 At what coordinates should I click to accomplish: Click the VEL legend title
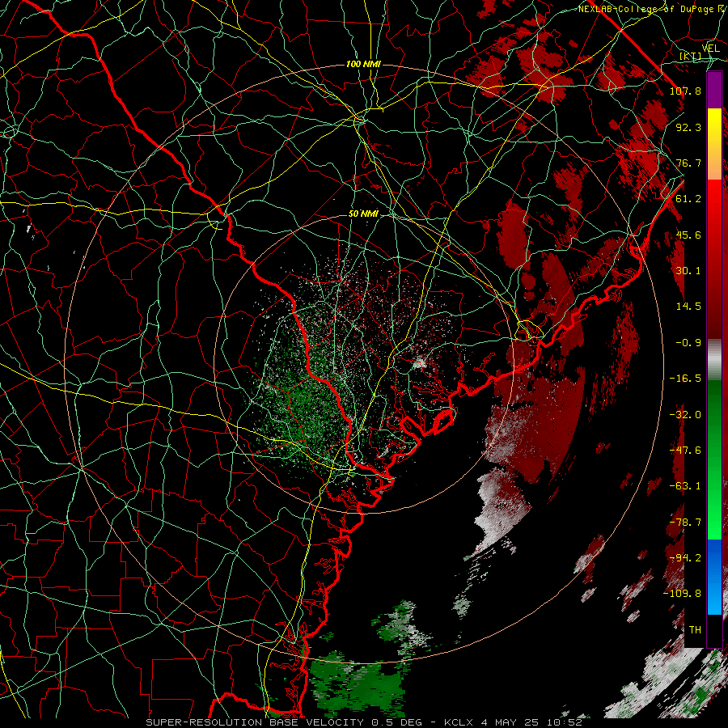710,49
